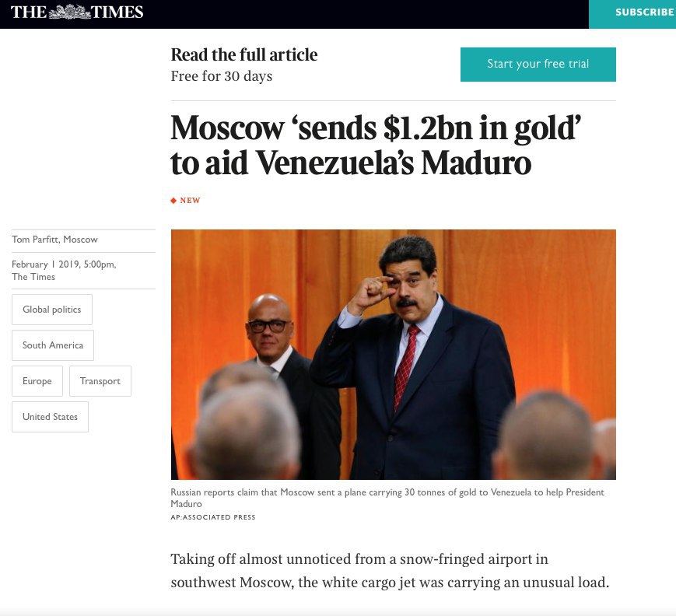Click the orange diamond NEW label

coord(185,201)
